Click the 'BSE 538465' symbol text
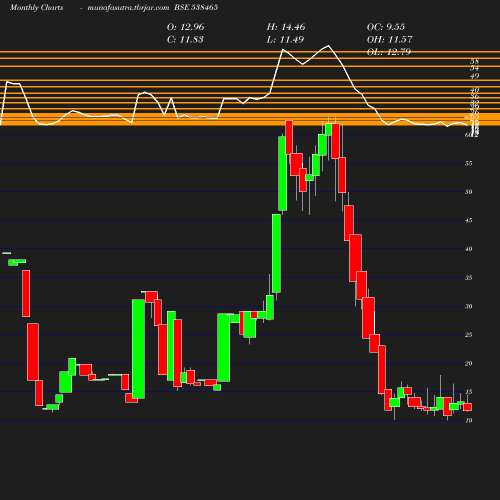 196,7
